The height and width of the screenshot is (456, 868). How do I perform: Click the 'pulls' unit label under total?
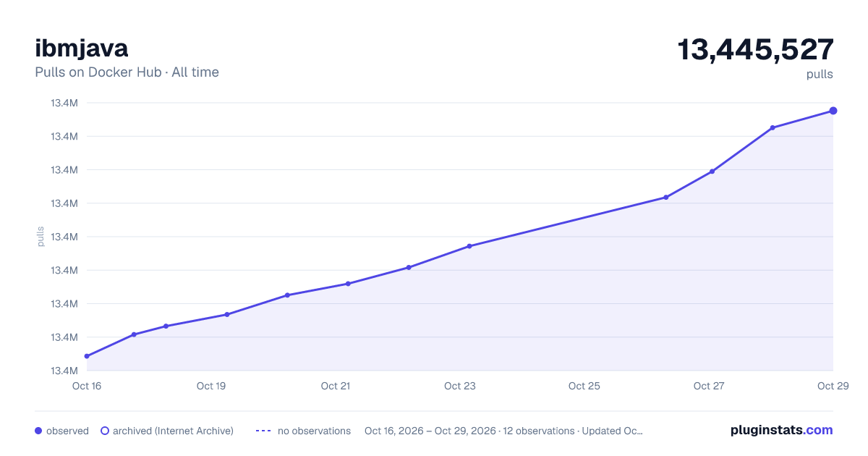click(x=820, y=74)
